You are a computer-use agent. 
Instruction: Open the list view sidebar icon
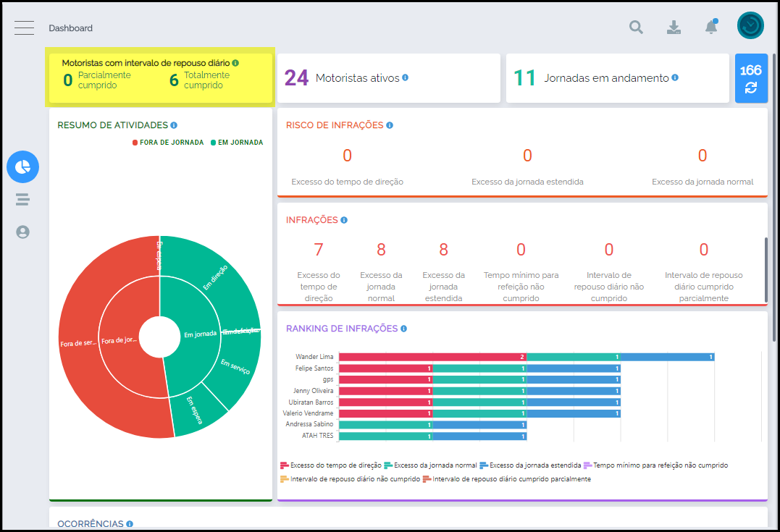click(22, 200)
